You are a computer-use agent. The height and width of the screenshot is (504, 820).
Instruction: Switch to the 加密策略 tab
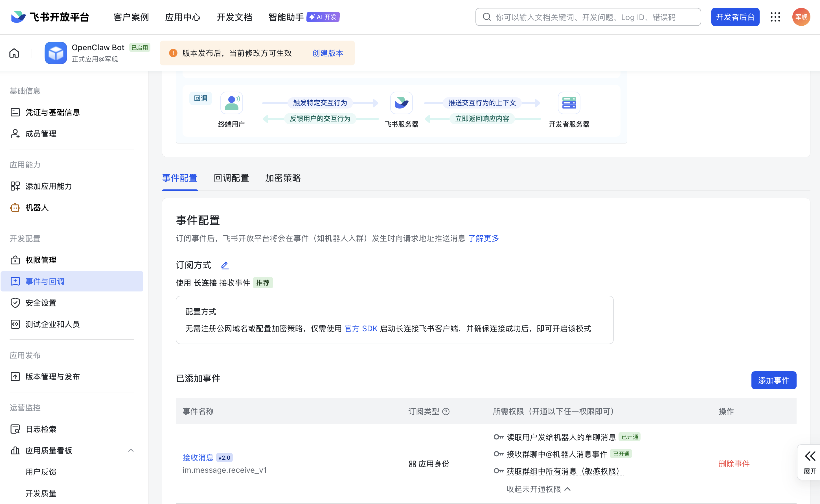tap(283, 178)
